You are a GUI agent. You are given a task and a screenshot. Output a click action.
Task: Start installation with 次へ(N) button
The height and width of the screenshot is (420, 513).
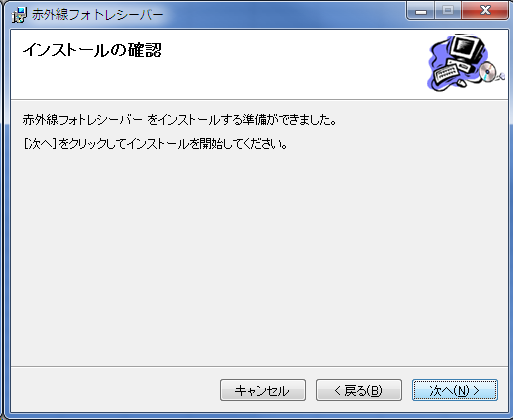coord(455,390)
